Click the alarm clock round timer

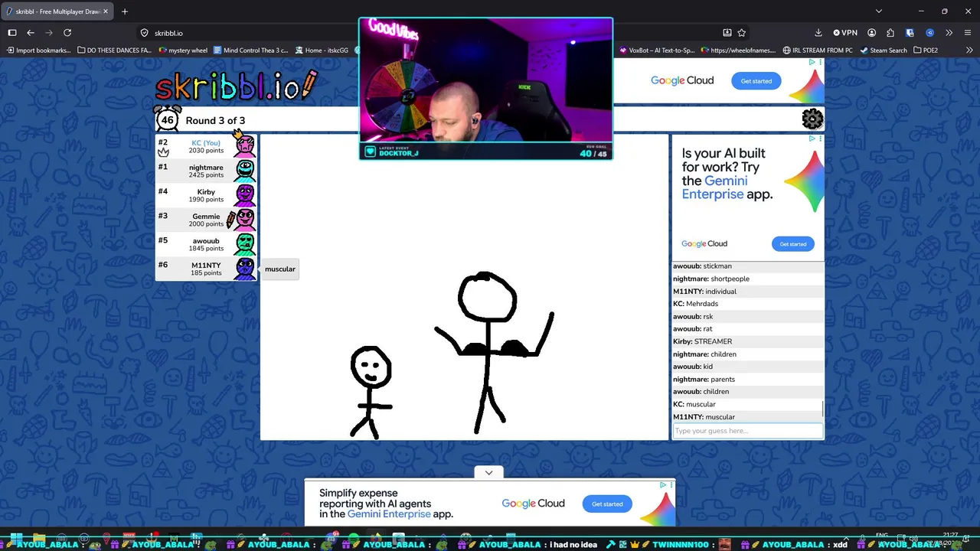point(167,119)
